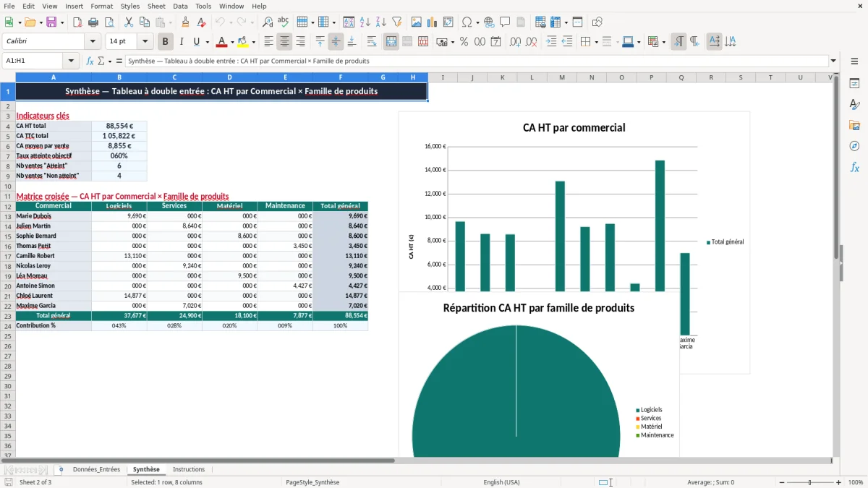Image resolution: width=868 pixels, height=488 pixels.
Task: Open the sidebar Gallery panel
Action: click(854, 125)
